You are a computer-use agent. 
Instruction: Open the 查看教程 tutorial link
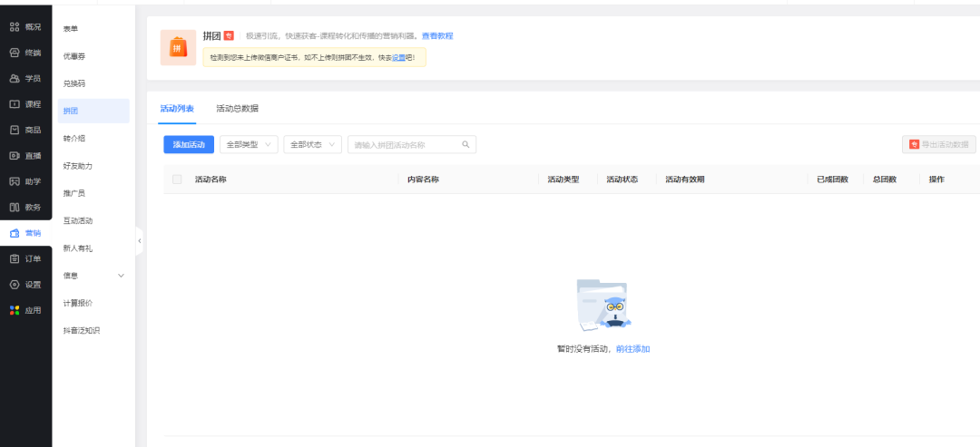tap(437, 36)
